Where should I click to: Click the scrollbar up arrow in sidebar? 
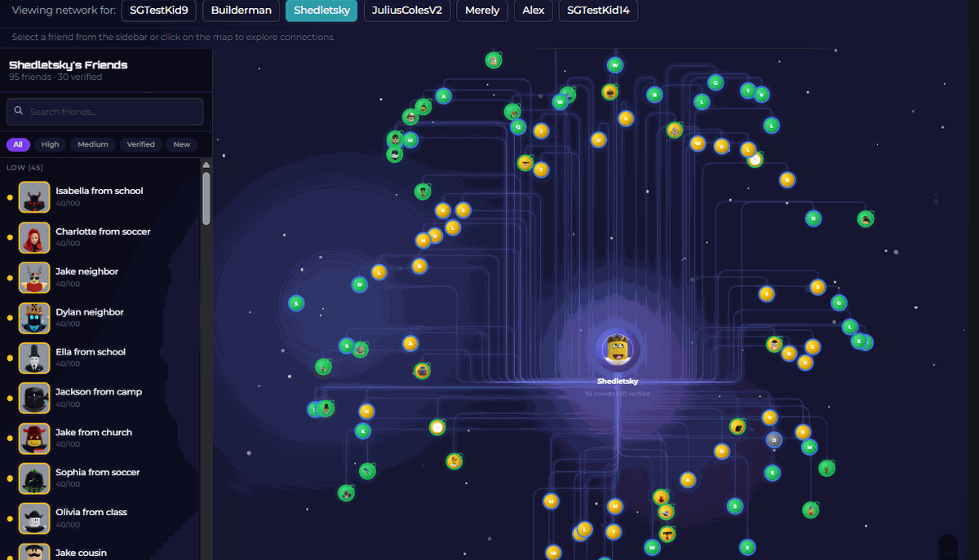point(206,164)
